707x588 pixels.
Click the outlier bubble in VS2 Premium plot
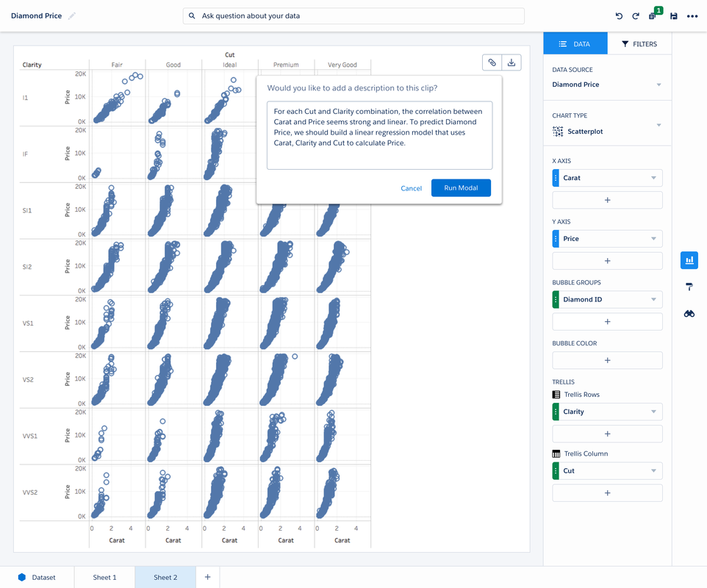click(295, 356)
